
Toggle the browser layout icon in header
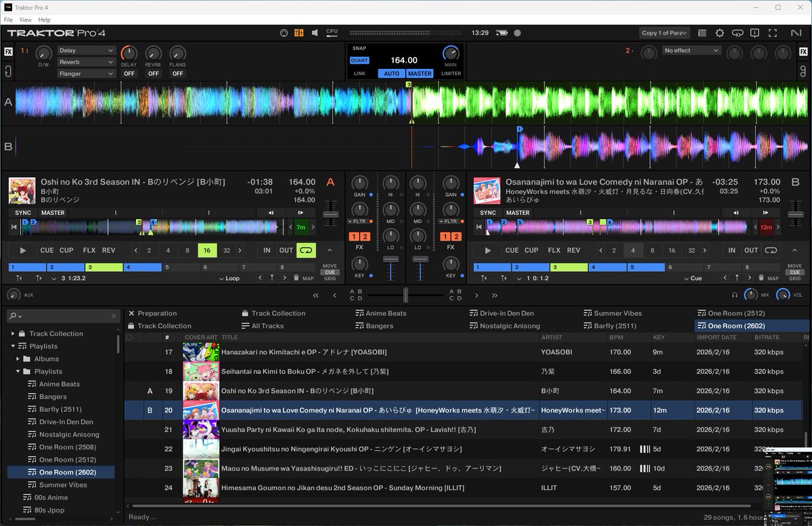(702, 32)
